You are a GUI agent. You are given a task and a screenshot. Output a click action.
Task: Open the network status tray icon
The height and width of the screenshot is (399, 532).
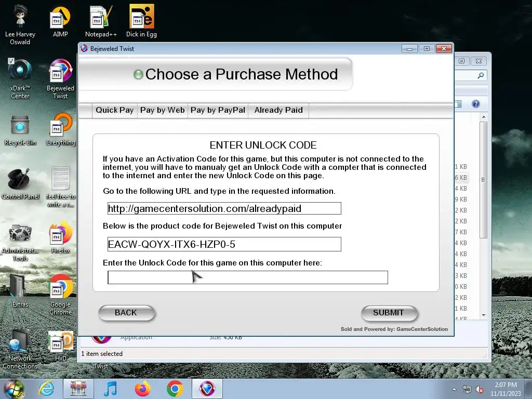tap(467, 390)
